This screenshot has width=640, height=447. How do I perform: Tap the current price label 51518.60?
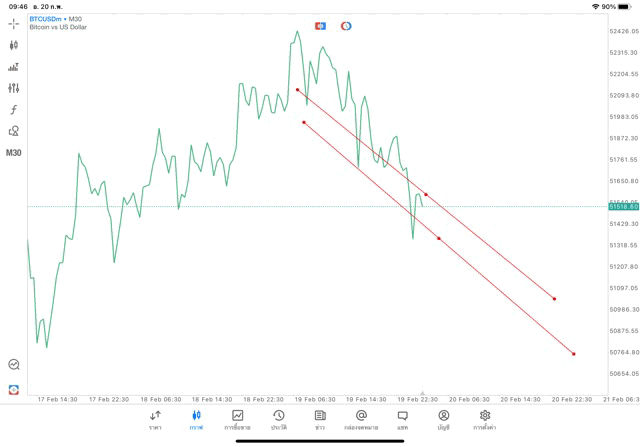(x=622, y=206)
